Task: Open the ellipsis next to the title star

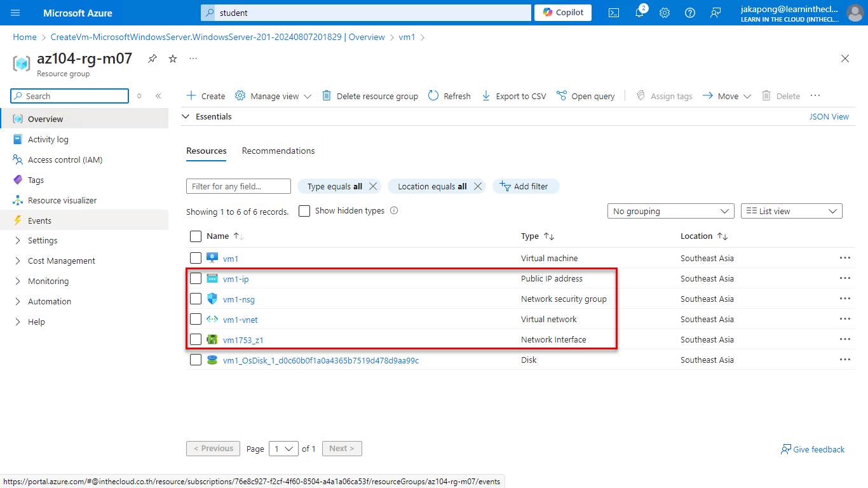Action: click(x=193, y=58)
